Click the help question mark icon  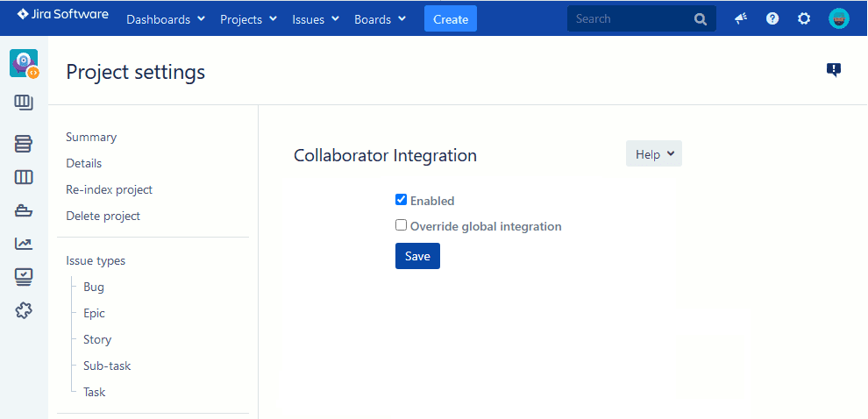coord(772,18)
